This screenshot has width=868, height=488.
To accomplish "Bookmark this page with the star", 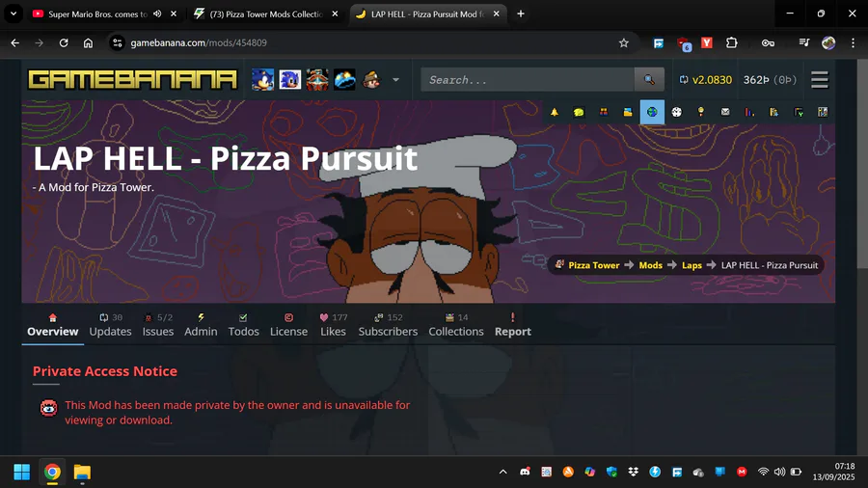I will coord(624,42).
